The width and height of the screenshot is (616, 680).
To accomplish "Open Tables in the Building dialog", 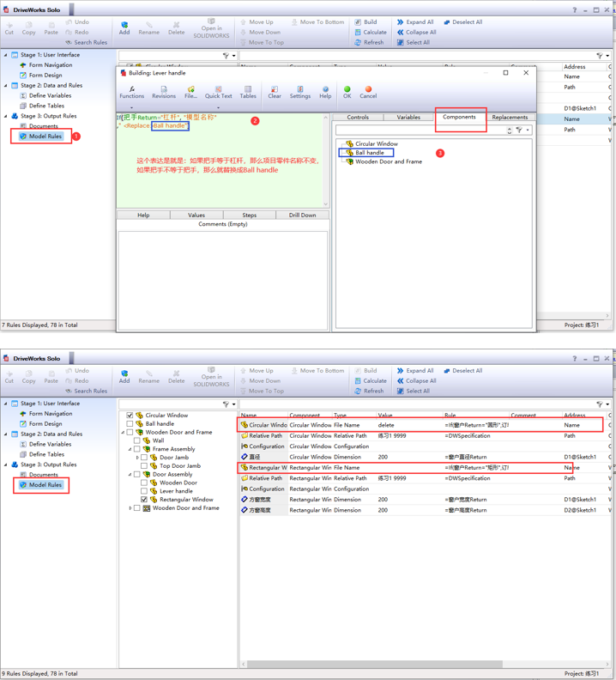I will coord(248,92).
